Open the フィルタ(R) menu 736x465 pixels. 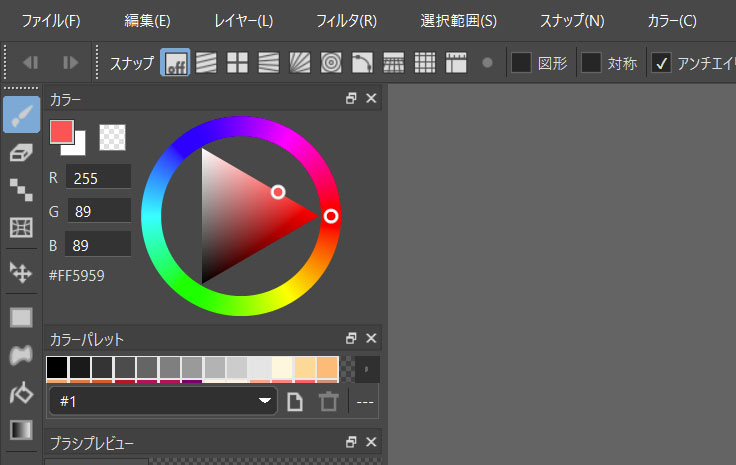tap(346, 21)
